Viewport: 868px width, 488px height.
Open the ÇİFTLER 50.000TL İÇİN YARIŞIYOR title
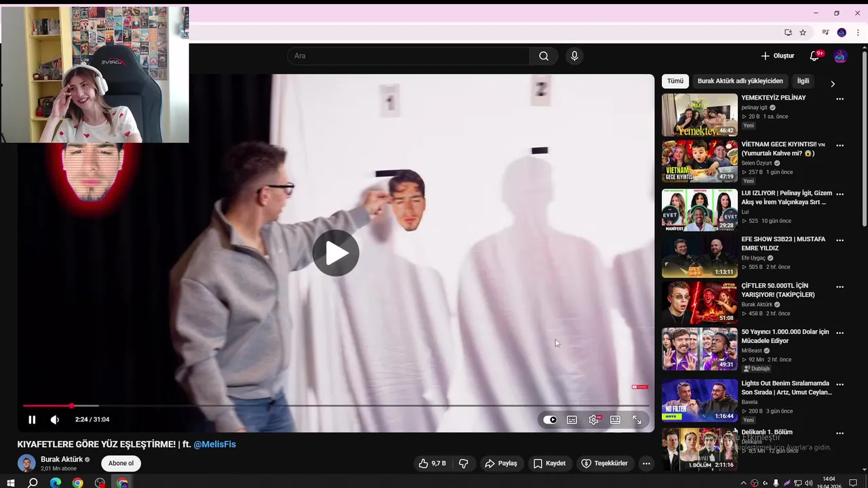click(778, 290)
